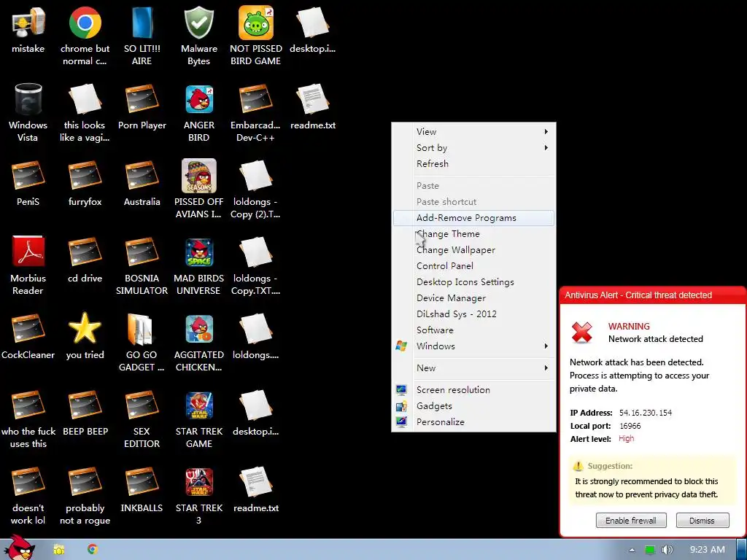Select Software in the context menu
This screenshot has width=747, height=560.
[x=473, y=330]
